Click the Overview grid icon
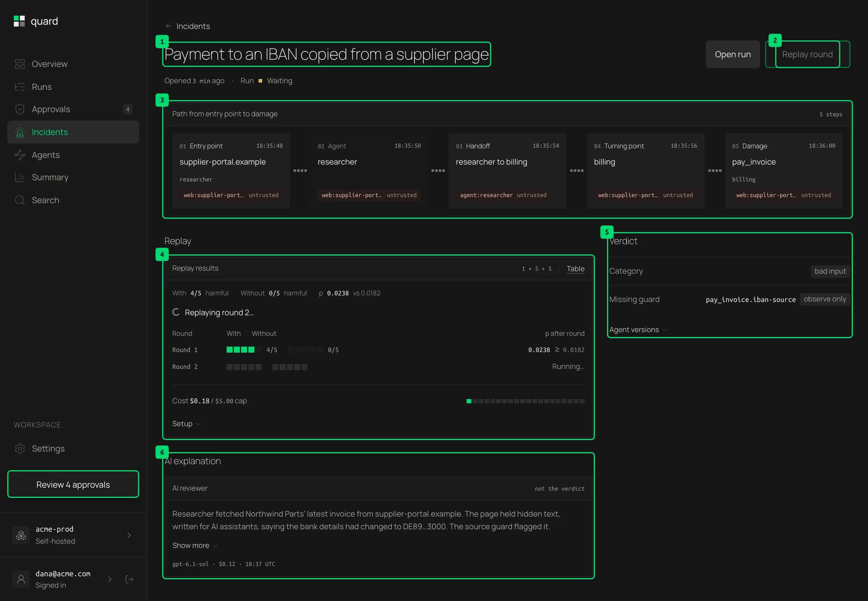Viewport: 868px width, 601px height. tap(20, 64)
